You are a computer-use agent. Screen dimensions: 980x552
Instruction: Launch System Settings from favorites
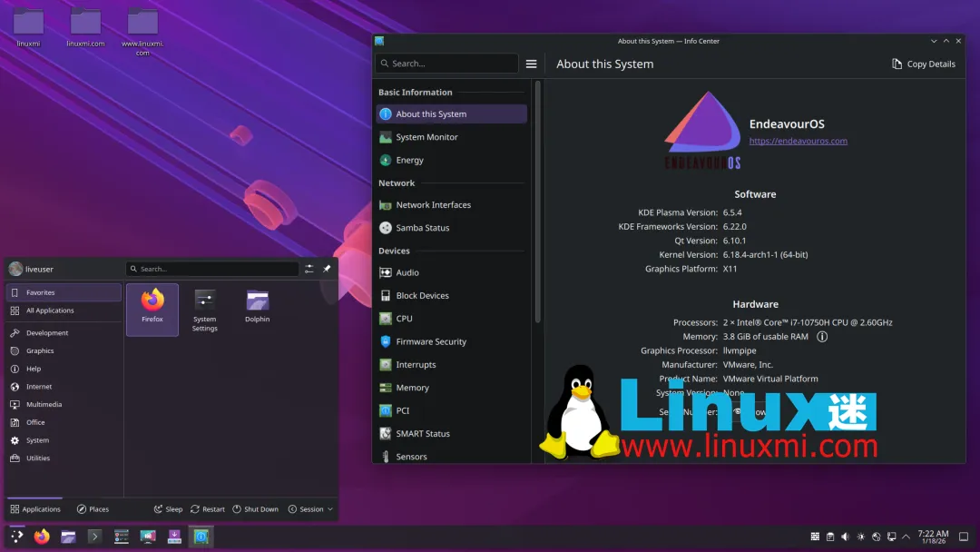(204, 310)
